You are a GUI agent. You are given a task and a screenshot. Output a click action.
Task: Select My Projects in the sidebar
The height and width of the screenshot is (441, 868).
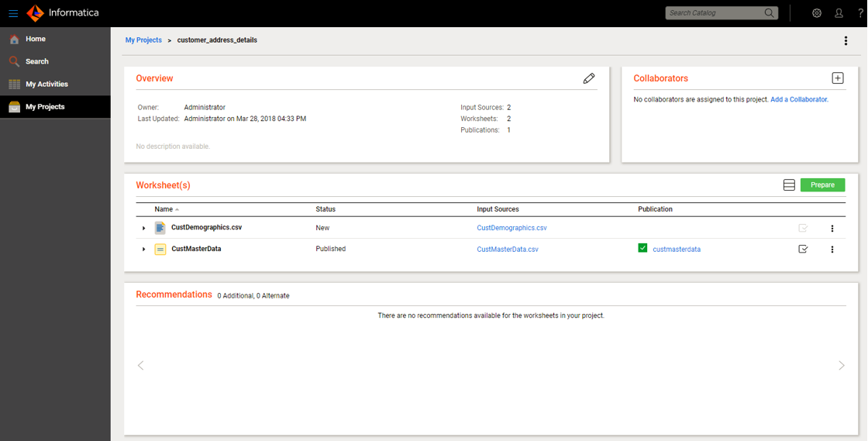pyautogui.click(x=55, y=107)
